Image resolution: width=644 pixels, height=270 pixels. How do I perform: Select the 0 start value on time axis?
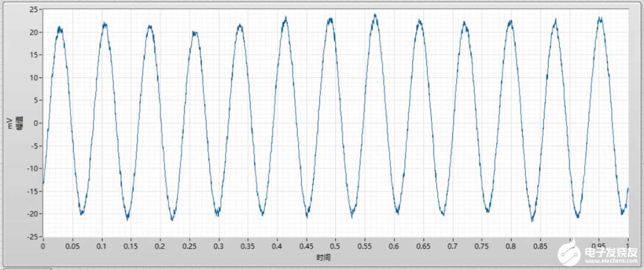pos(43,246)
